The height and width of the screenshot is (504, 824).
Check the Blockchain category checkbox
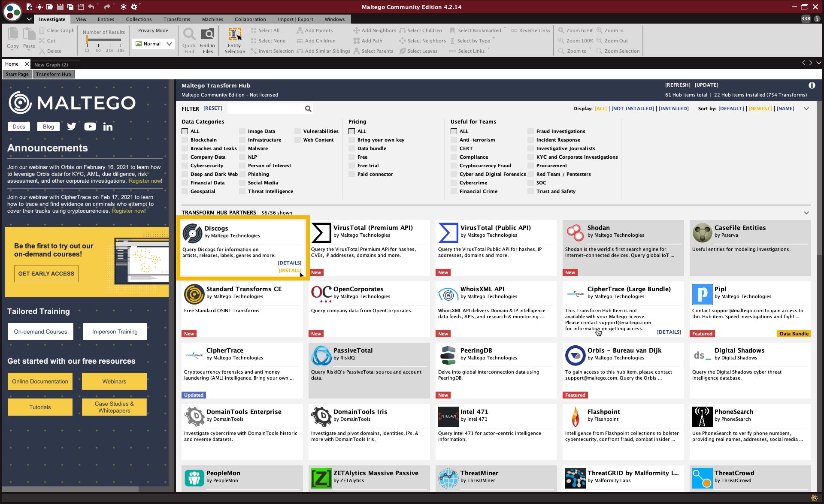(x=185, y=140)
